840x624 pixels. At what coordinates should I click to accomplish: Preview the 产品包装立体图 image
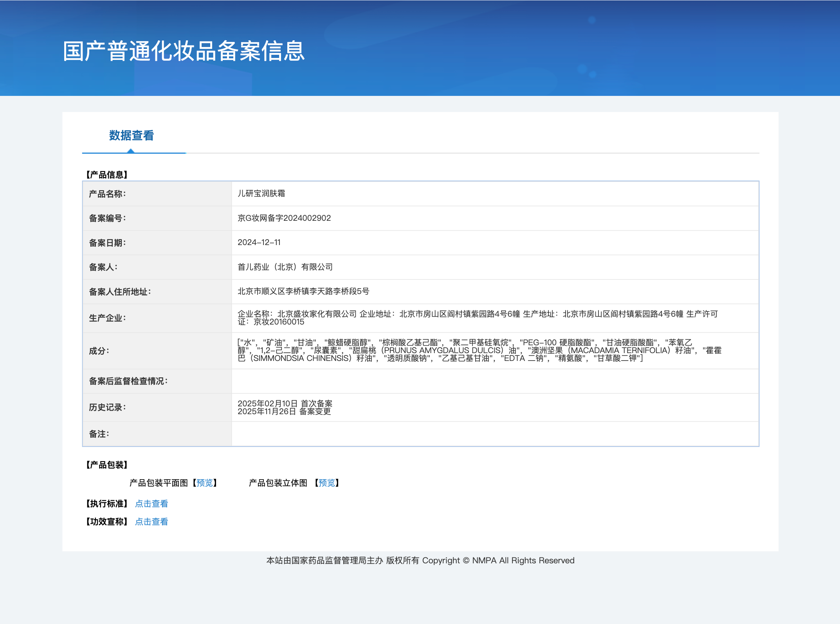(327, 483)
